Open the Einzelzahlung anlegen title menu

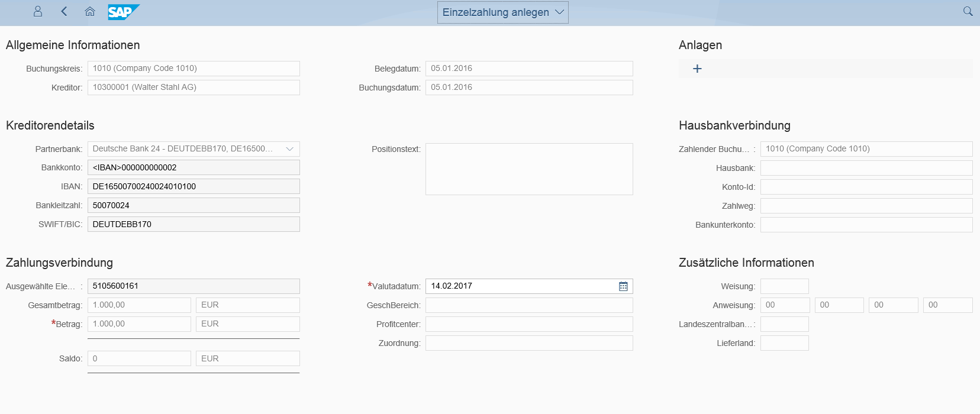[502, 12]
